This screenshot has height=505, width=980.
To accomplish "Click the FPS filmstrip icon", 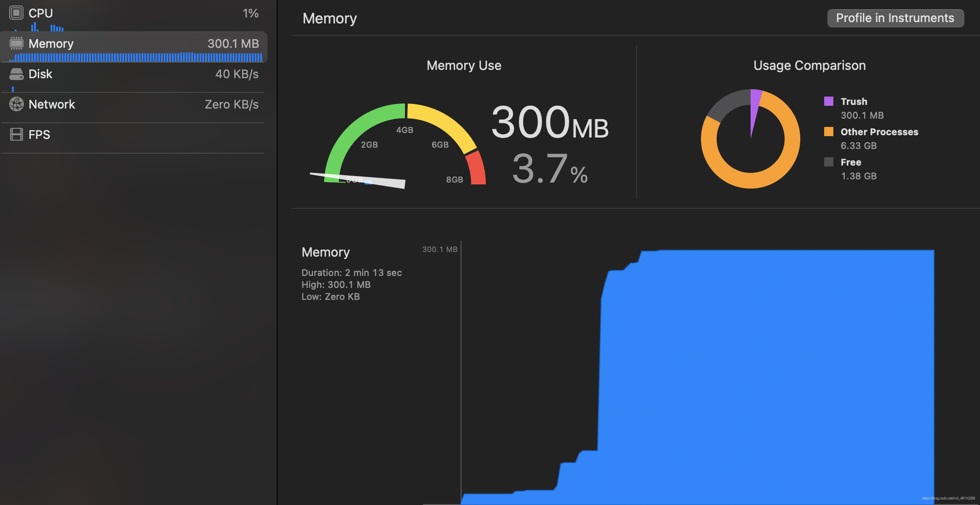I will (16, 135).
